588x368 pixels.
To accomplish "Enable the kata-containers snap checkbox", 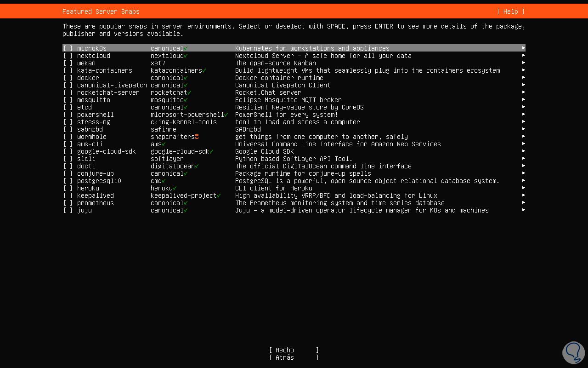I will tap(68, 70).
